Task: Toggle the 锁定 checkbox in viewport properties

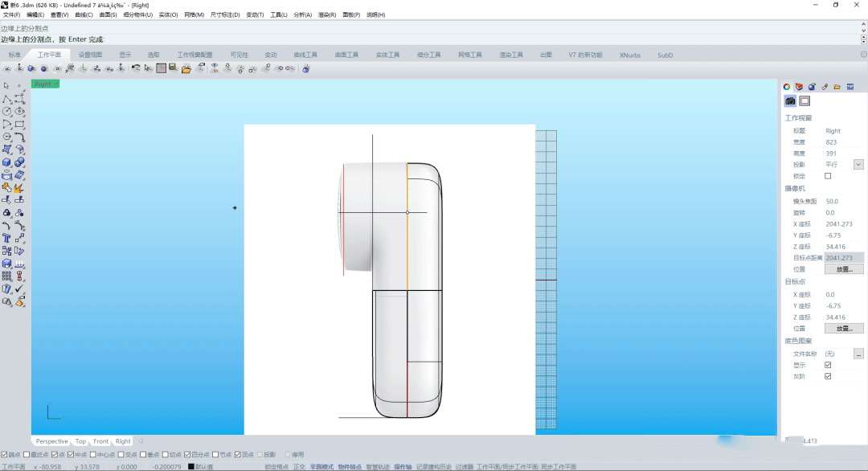Action: coord(828,176)
